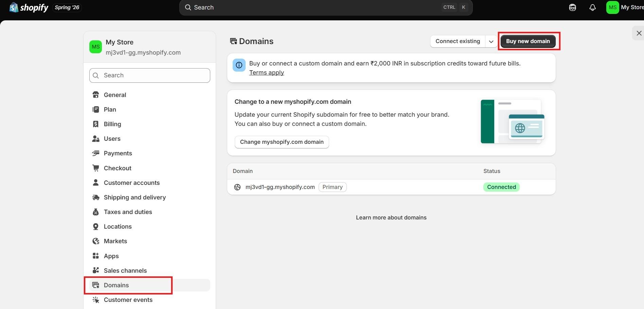The height and width of the screenshot is (309, 644).
Task: Click the MS store avatar in sidebar
Action: coord(95,47)
